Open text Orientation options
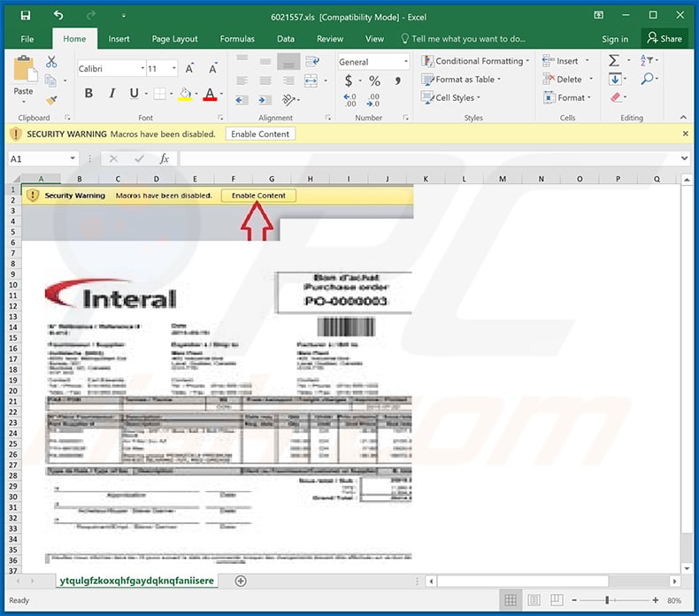This screenshot has height=616, width=699. tap(289, 100)
